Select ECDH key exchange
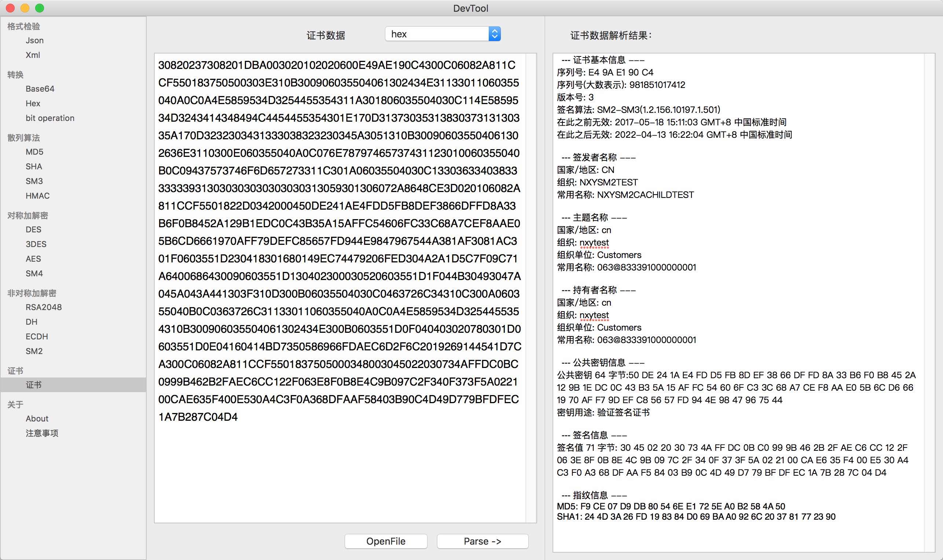The width and height of the screenshot is (943, 560). coord(37,336)
